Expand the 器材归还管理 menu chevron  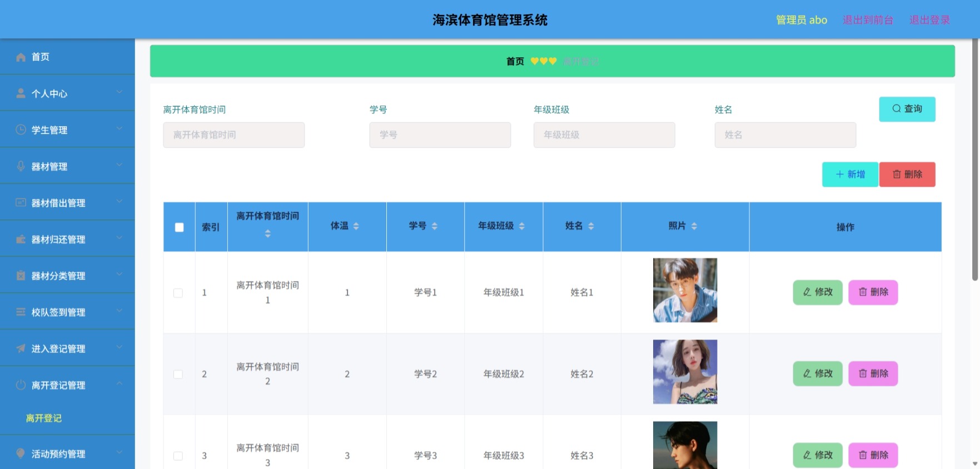click(x=120, y=238)
